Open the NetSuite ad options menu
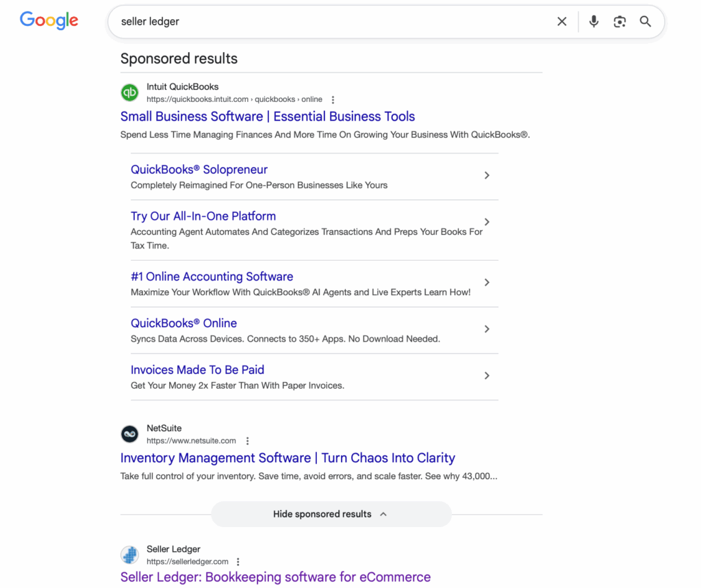Viewport: 701px width, 588px height. (x=248, y=442)
